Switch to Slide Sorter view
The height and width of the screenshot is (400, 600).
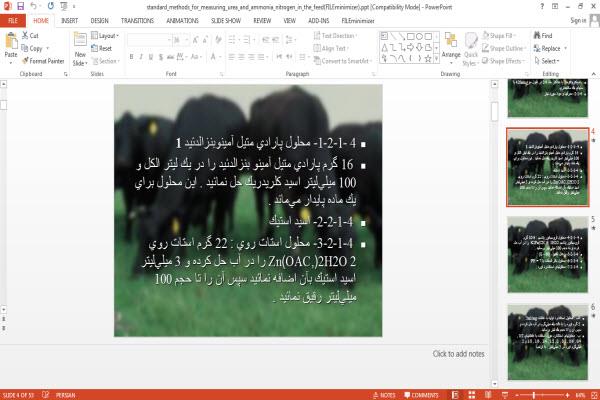(x=471, y=395)
